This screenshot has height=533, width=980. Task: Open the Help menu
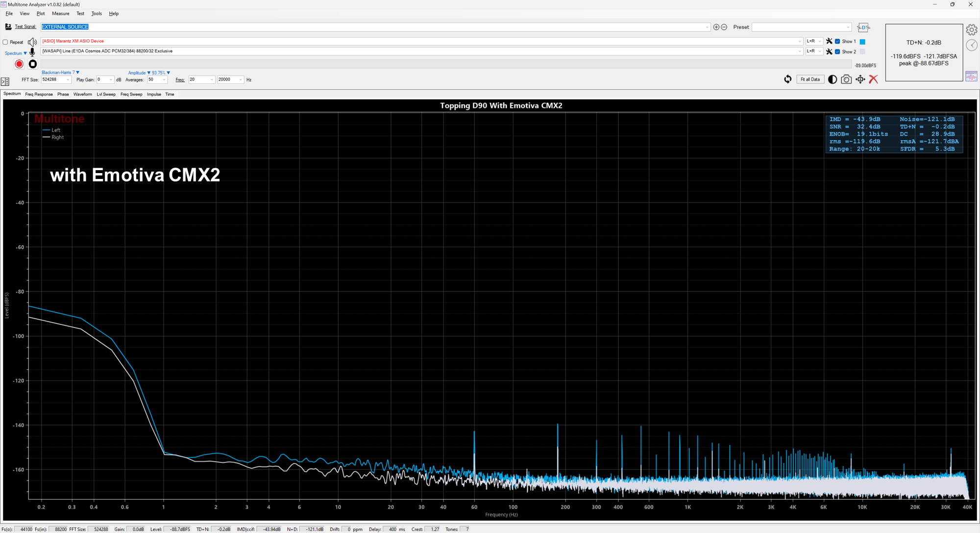click(114, 14)
